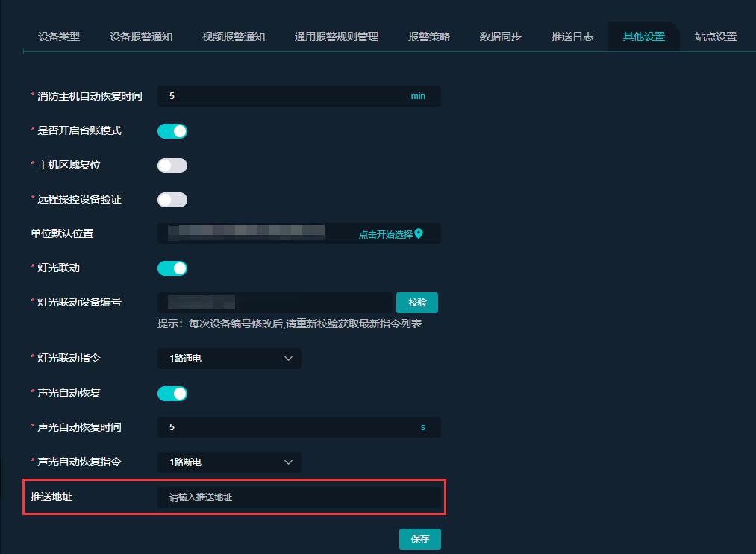756x554 pixels.
Task: Switch to 数据同步 tab
Action: click(501, 37)
